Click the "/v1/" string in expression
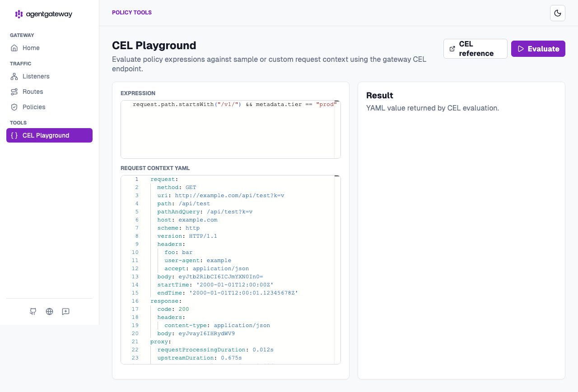 point(228,105)
